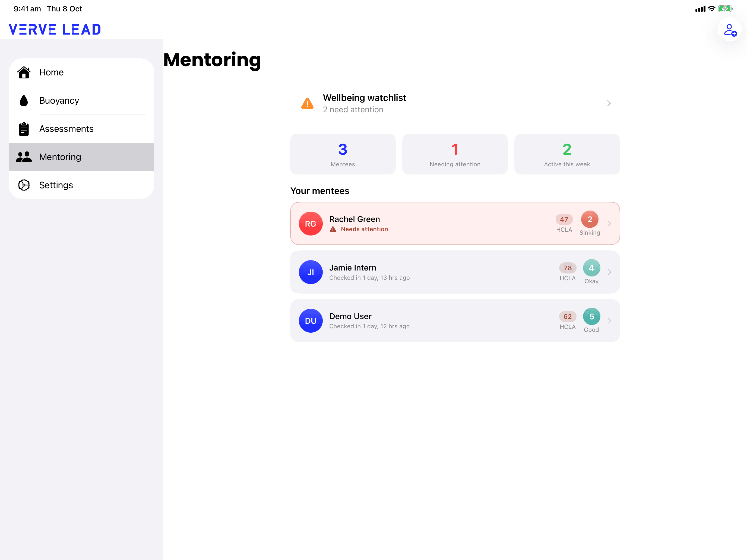
Task: Click 'Needs attention' text under Rachel Green
Action: [x=364, y=229]
